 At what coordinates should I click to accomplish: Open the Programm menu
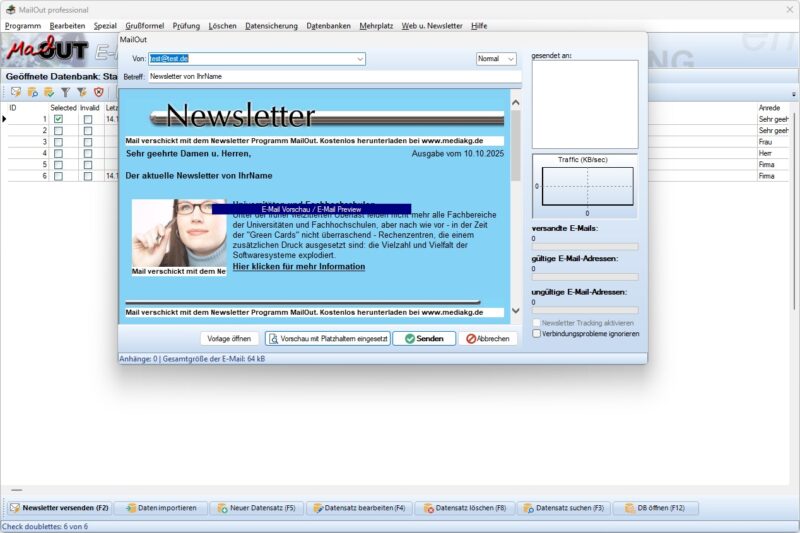click(x=23, y=26)
